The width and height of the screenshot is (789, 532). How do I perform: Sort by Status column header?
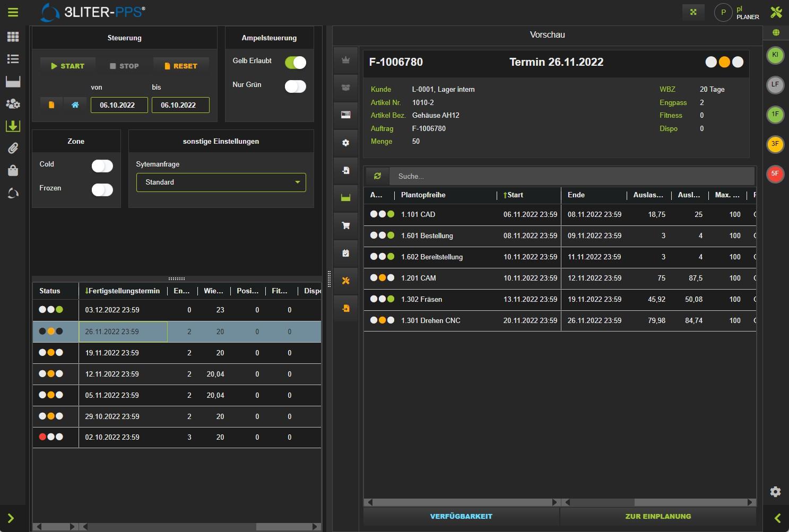tap(55, 291)
